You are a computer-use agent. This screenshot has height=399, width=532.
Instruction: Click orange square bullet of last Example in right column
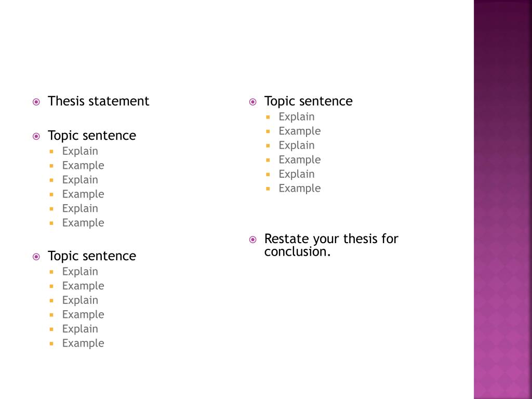pyautogui.click(x=268, y=189)
